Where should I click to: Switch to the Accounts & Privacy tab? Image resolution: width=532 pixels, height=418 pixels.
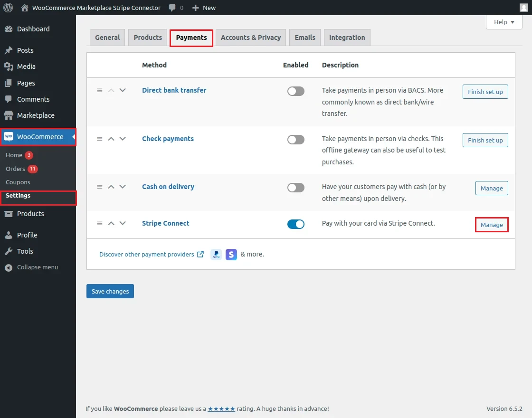pyautogui.click(x=250, y=38)
